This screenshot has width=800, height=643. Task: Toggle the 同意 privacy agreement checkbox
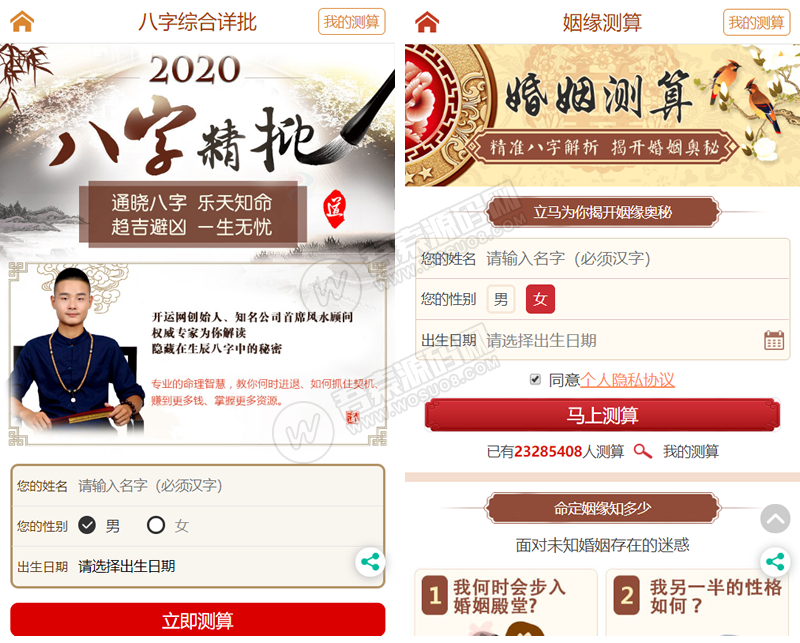[x=535, y=379]
